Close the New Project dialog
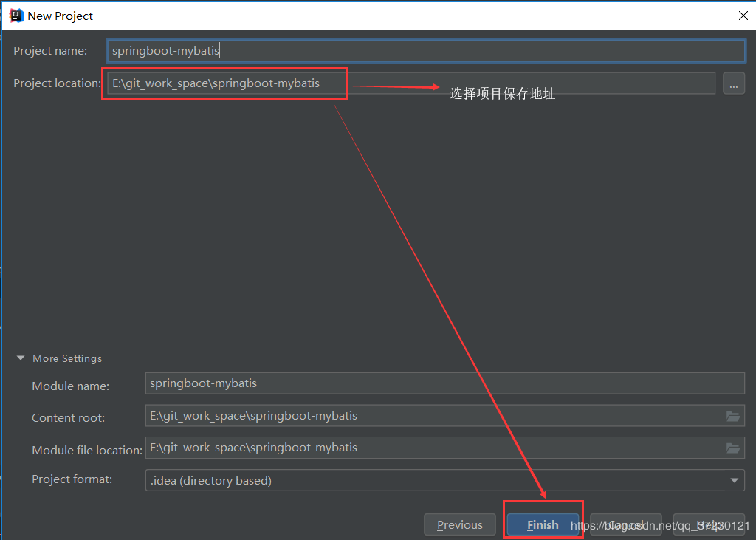The width and height of the screenshot is (756, 540). 743,16
